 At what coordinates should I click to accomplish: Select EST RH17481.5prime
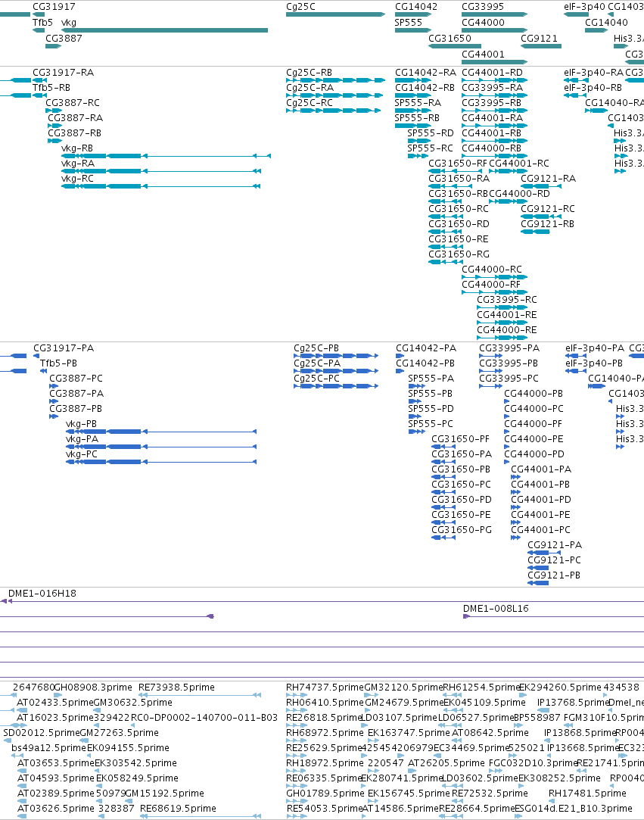tap(587, 793)
